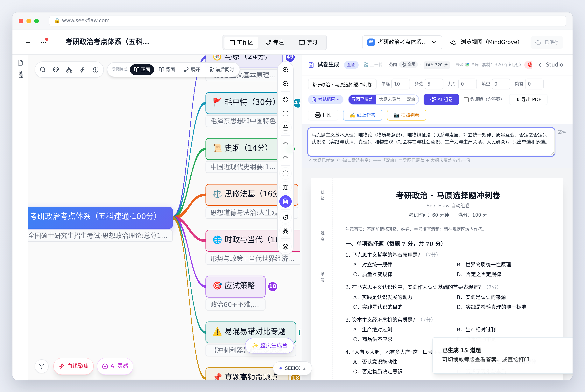The image size is (585, 392).
Task: Click 导出 PDF button
Action: (x=528, y=100)
